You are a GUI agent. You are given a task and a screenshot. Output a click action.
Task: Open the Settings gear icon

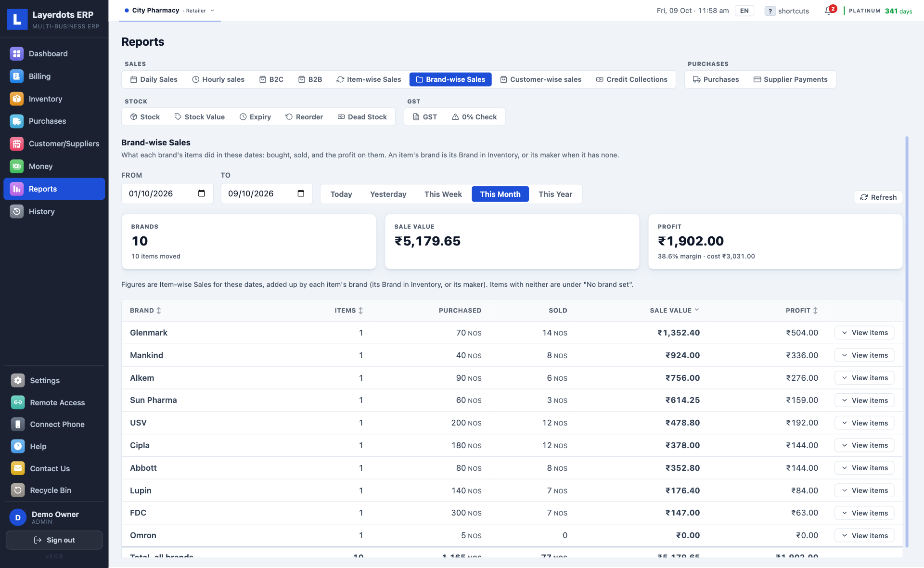click(18, 380)
